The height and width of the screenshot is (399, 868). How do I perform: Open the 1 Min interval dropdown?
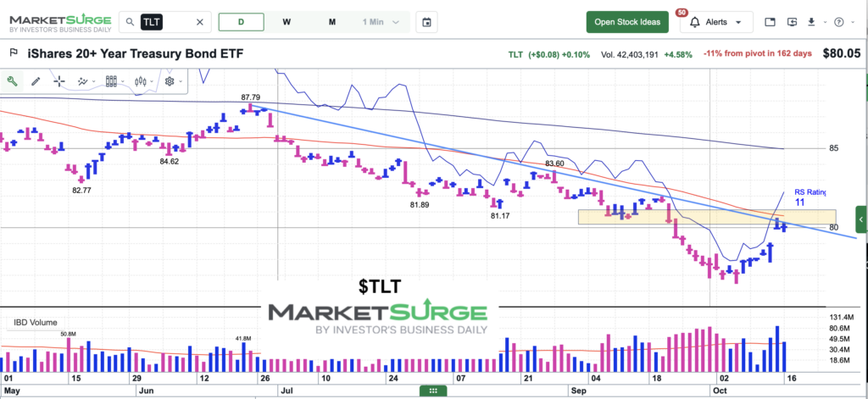(x=381, y=22)
